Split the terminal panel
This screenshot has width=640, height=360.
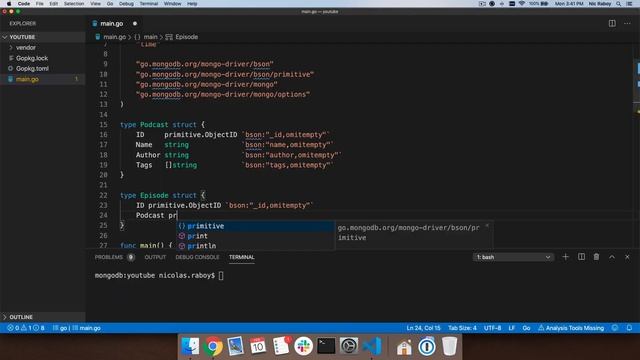[x=581, y=257]
